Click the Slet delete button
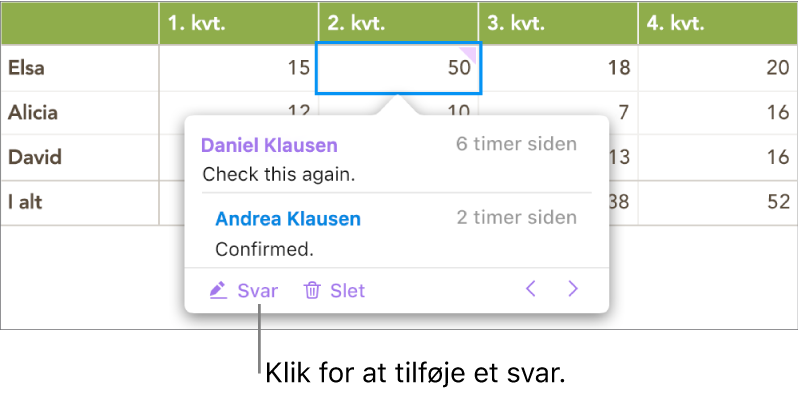Image resolution: width=798 pixels, height=394 pixels. click(334, 291)
